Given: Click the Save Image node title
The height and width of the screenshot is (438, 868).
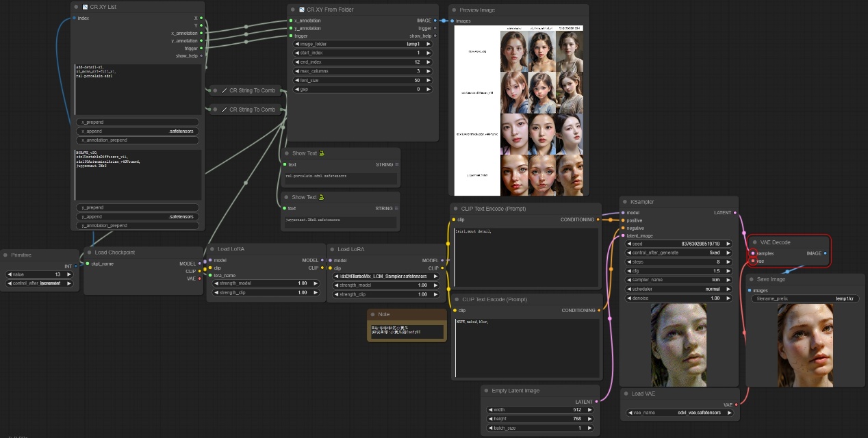Looking at the screenshot, I should 771,279.
